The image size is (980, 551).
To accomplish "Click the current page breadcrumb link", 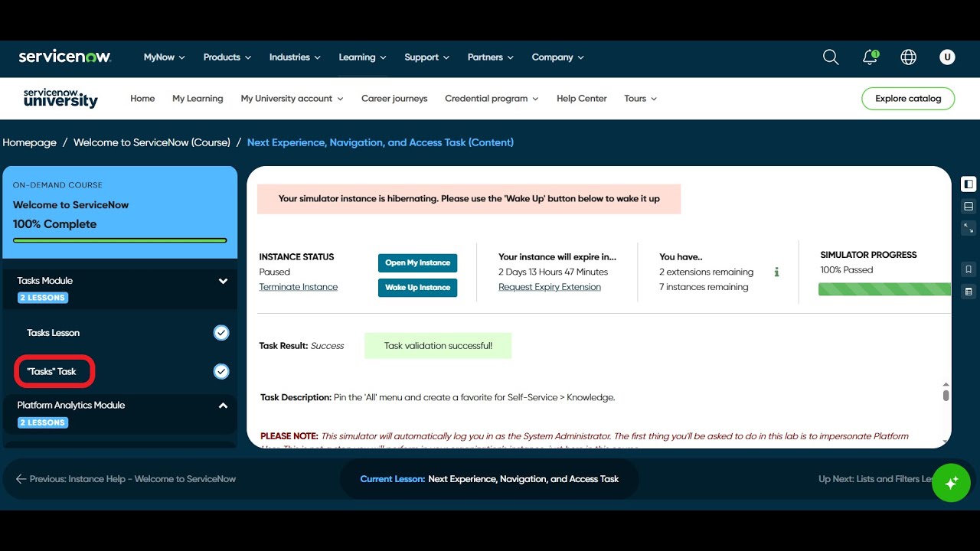I will 381,142.
